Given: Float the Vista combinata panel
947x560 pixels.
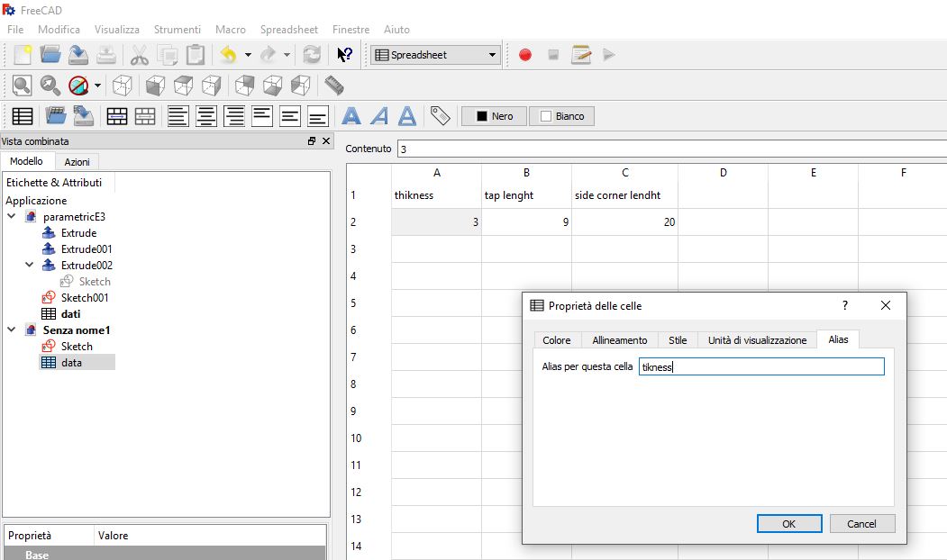Looking at the screenshot, I should click(x=312, y=140).
